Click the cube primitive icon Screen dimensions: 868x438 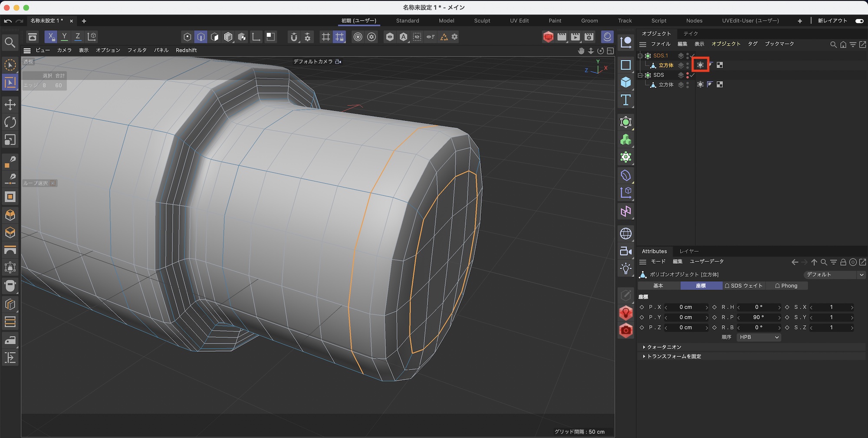(x=625, y=82)
